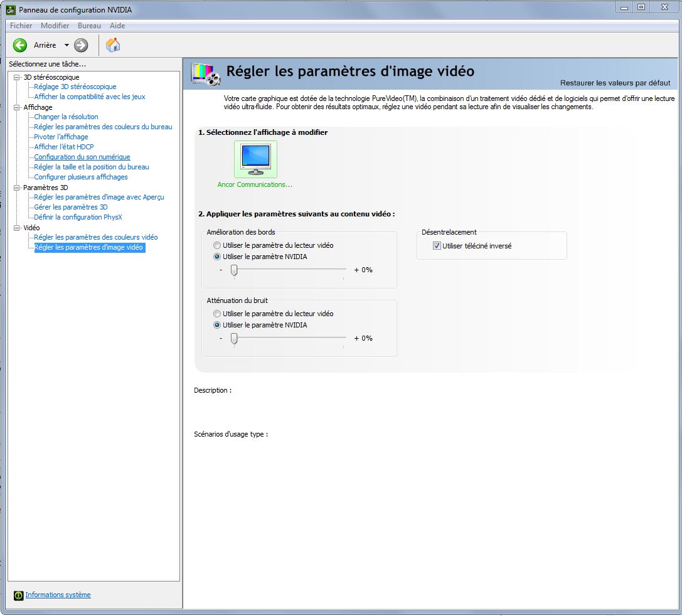Select video player setting for Atténuation du bruit
This screenshot has height=616, width=682.
[x=217, y=314]
